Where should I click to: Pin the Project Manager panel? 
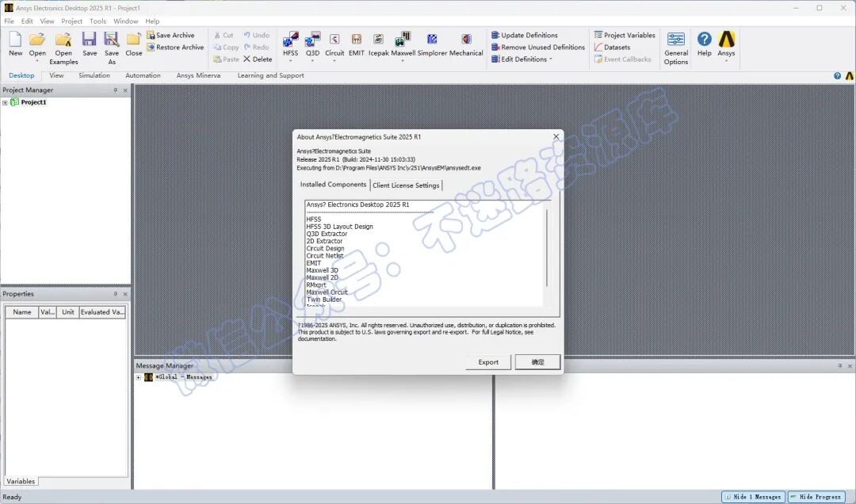pos(115,90)
